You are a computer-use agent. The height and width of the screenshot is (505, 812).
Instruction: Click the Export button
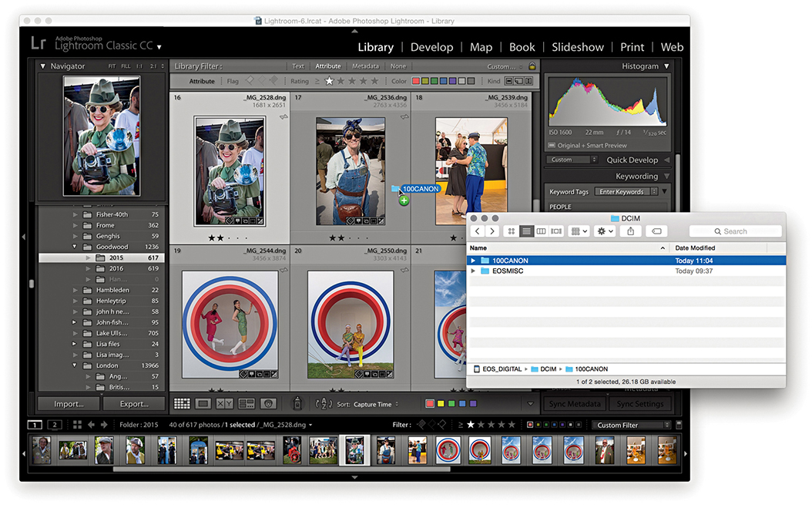click(135, 404)
